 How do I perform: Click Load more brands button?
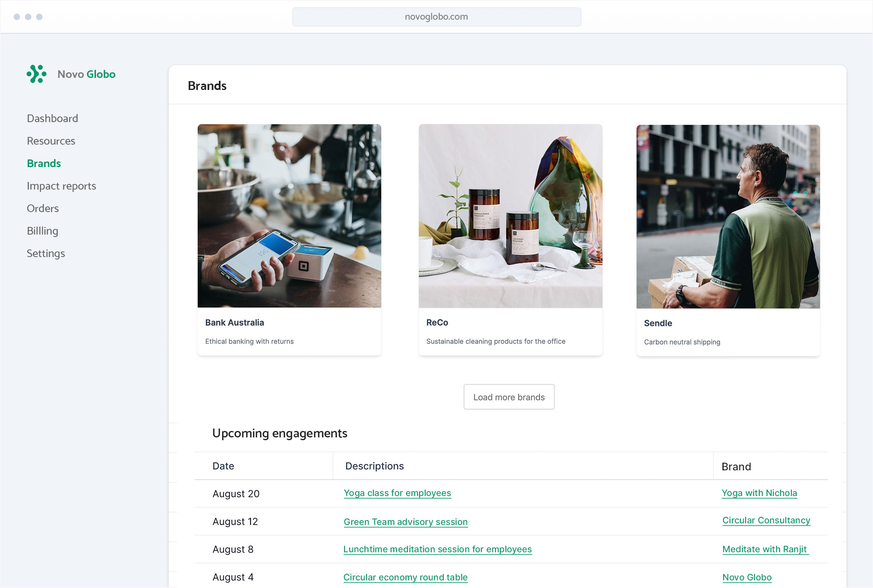509,396
